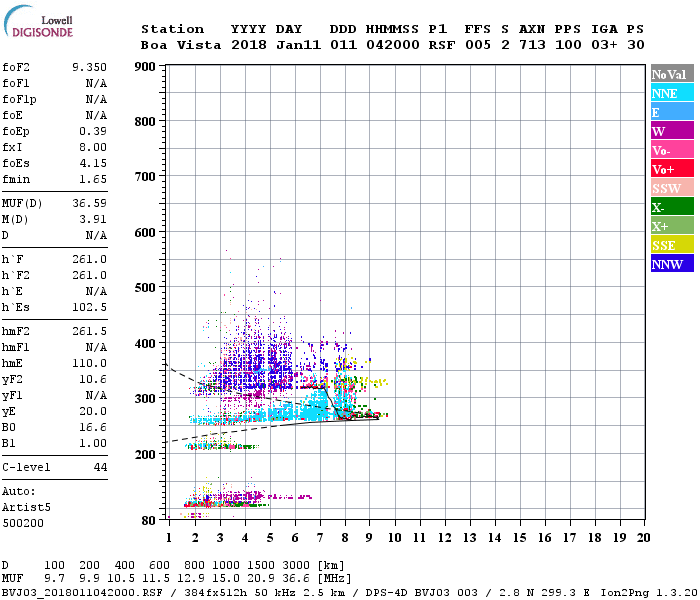Select the NoVal legend swatch
700x600 pixels.
tap(672, 74)
